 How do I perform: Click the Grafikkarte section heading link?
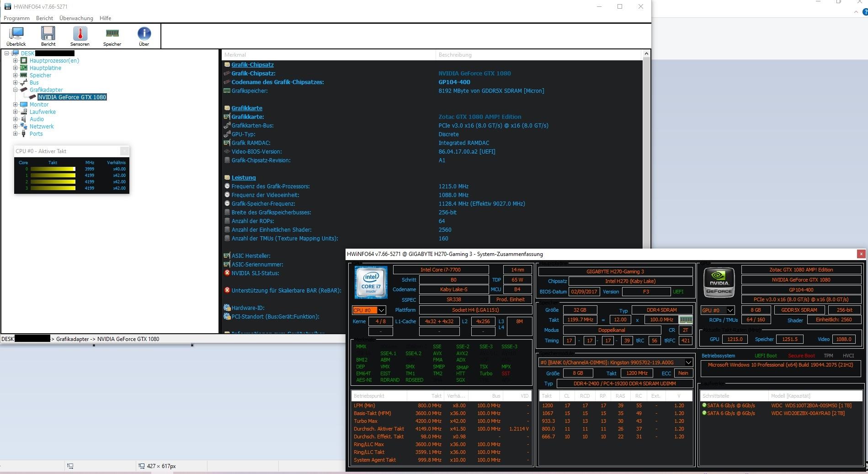pyautogui.click(x=247, y=108)
